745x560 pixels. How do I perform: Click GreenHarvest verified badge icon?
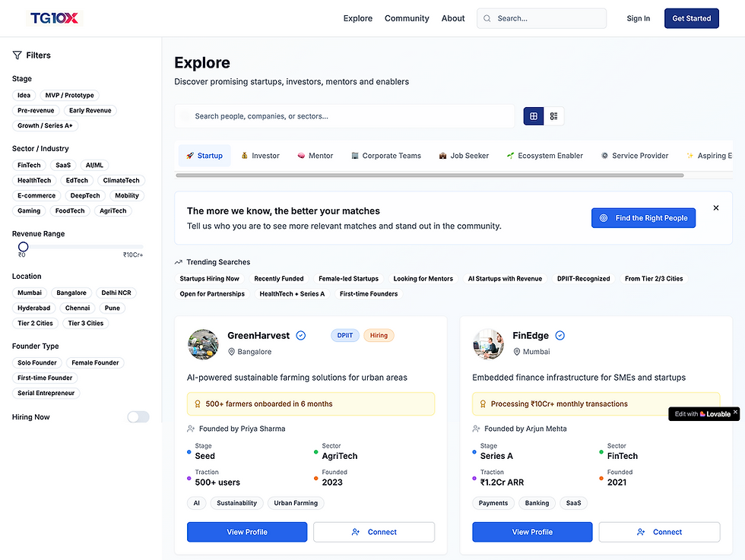(x=301, y=335)
